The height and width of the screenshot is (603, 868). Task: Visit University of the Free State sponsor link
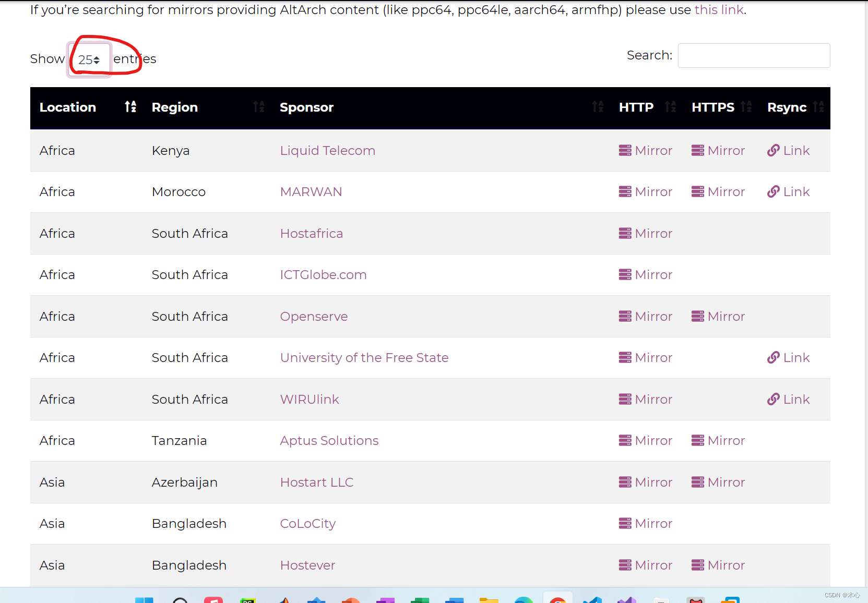(364, 358)
